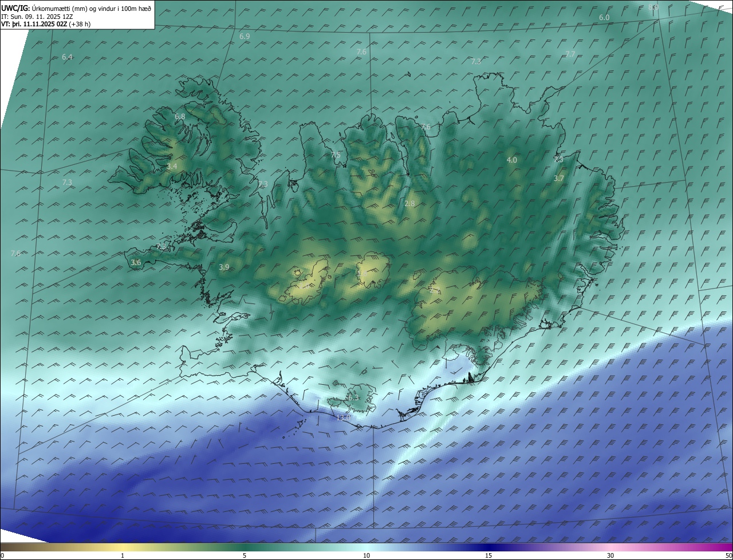Click the title line "UWC/IG: Úrkomumætti (mm) og vindur í 100m hæð"
733x560 pixels.
coord(76,8)
